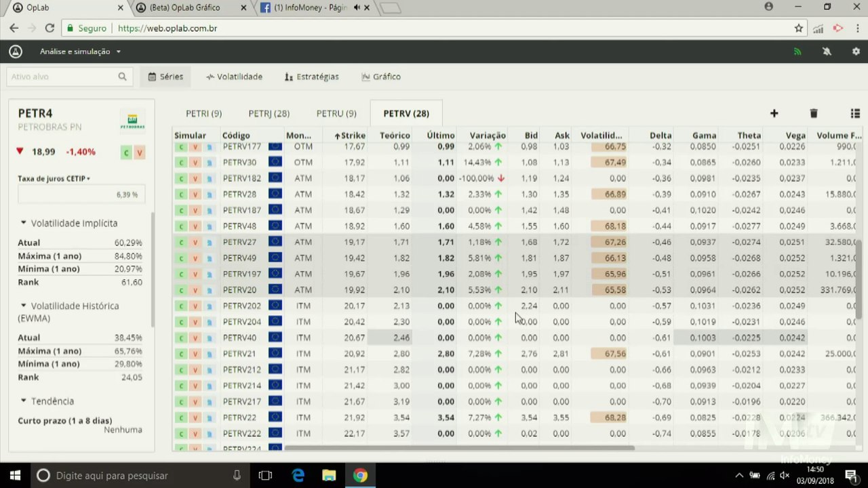868x488 pixels.
Task: Sort table by Strike column header
Action: pos(350,136)
